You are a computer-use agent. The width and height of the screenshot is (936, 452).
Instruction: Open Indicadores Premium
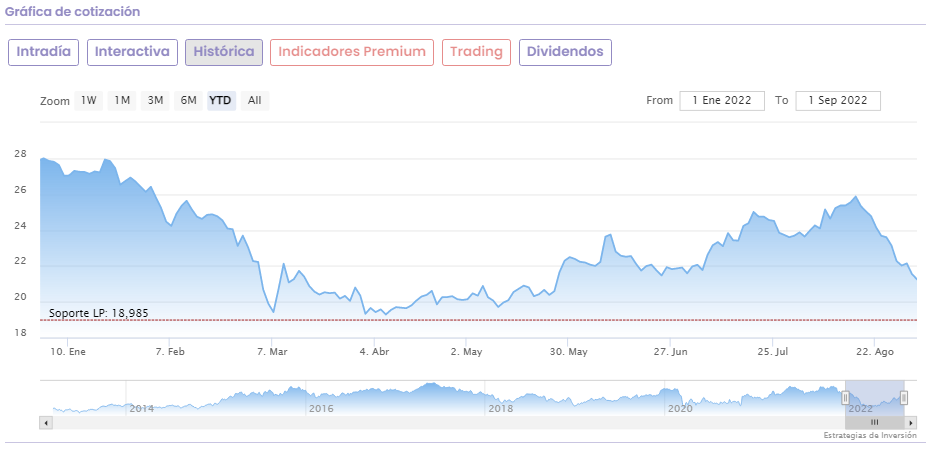tap(352, 52)
